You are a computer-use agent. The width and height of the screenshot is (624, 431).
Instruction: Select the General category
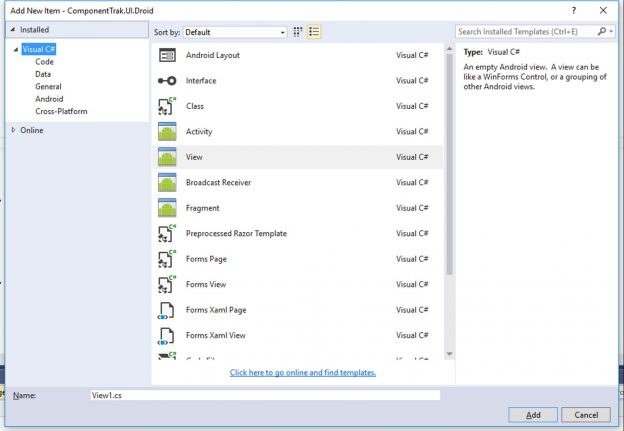point(48,86)
